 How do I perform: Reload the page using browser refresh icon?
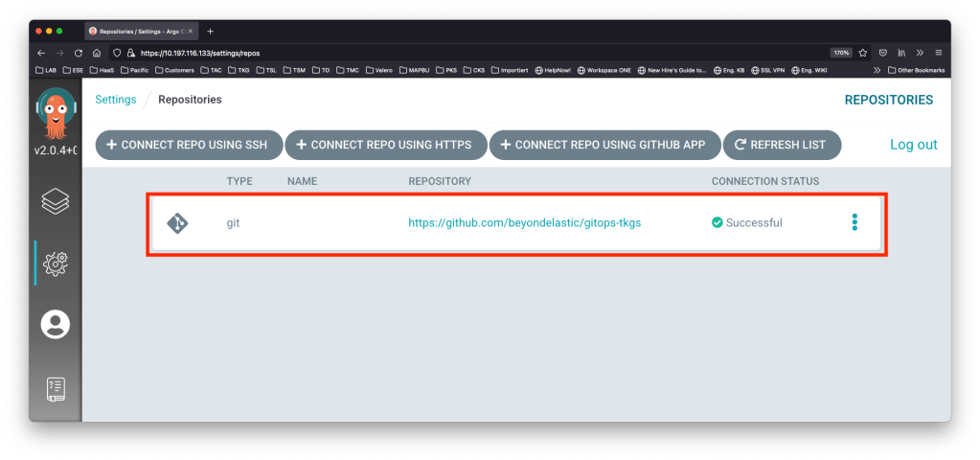[79, 53]
